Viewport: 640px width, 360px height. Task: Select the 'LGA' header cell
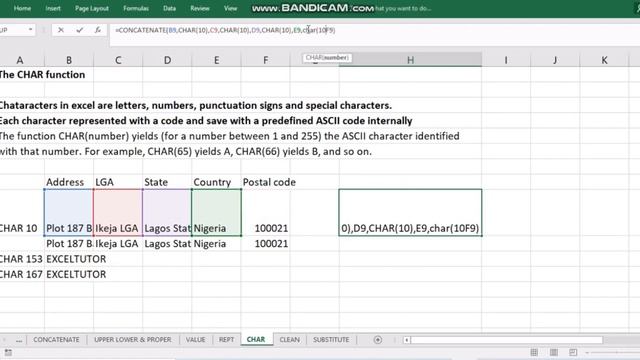118,182
